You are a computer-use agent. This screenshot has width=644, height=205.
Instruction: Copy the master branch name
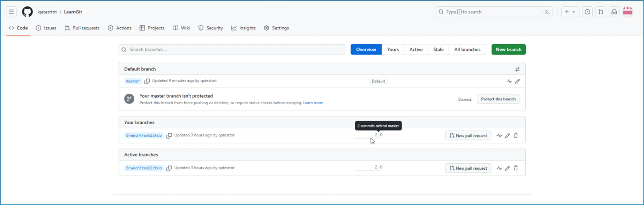(147, 81)
